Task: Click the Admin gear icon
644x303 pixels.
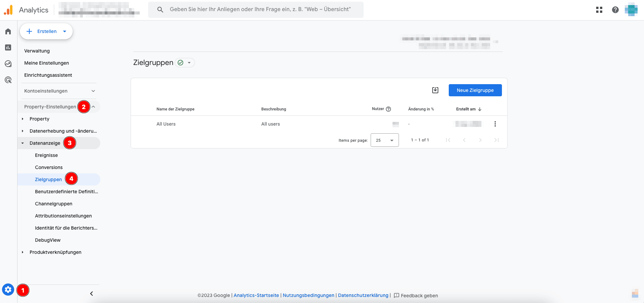Action: pyautogui.click(x=8, y=290)
